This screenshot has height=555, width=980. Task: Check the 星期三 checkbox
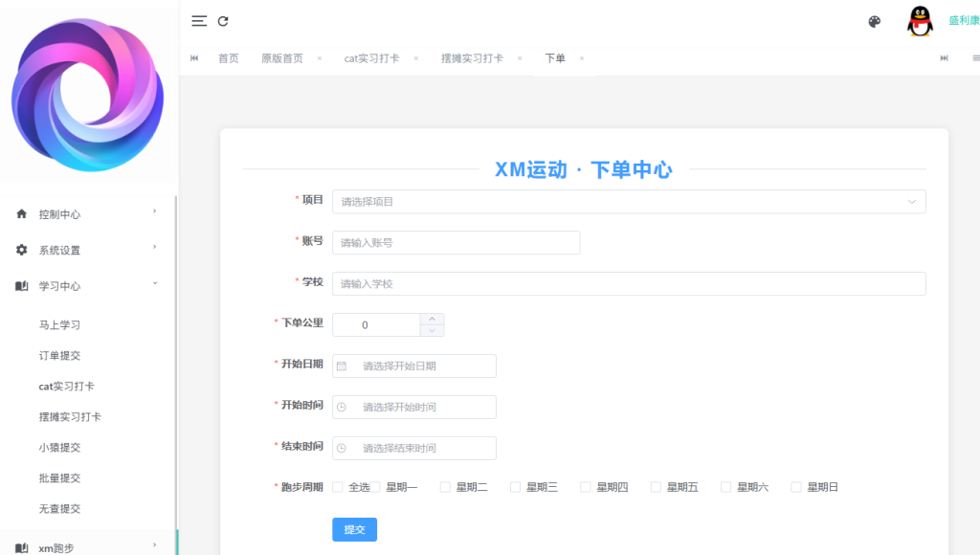pos(514,486)
